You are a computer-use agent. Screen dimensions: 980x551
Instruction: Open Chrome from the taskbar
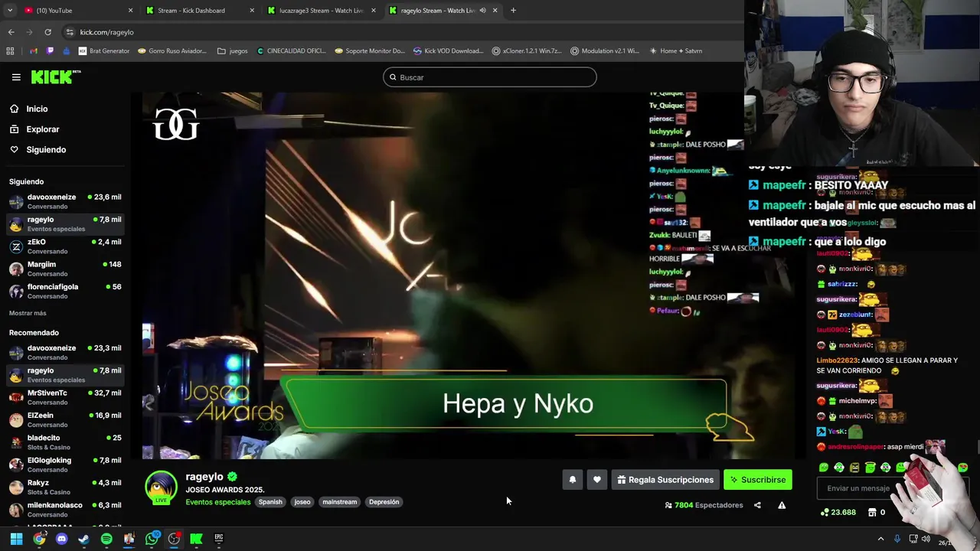point(39,539)
